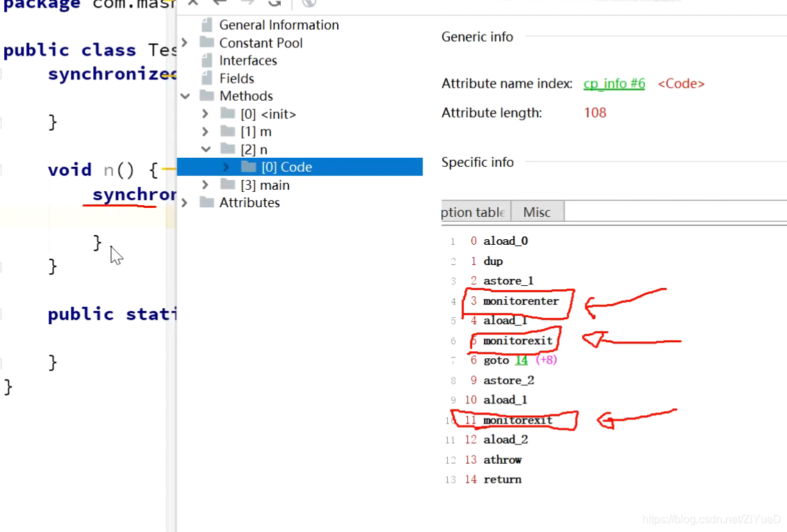Click the aload_0 instruction line
The height and width of the screenshot is (532, 787).
(505, 241)
